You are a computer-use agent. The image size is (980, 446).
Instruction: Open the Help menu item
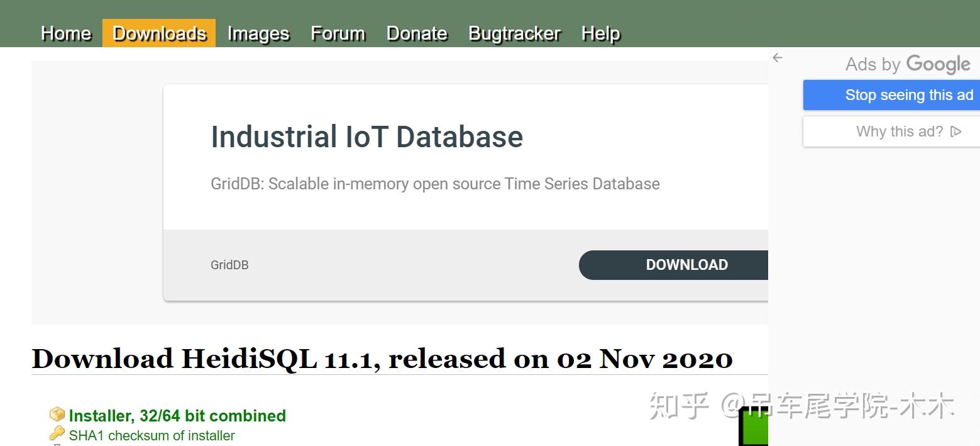click(600, 33)
